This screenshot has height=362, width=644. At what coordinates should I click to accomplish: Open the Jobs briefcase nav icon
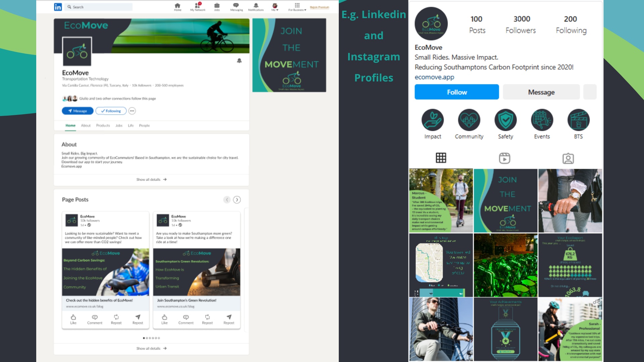coord(217,7)
